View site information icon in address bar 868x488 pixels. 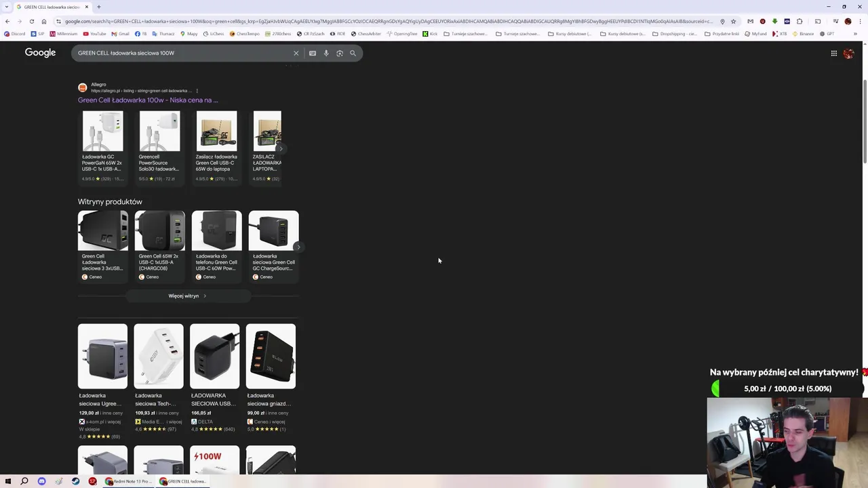(x=58, y=21)
